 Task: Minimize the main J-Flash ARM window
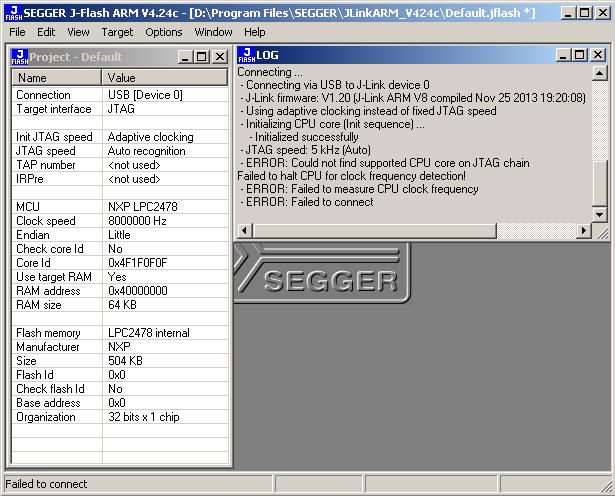pyautogui.click(x=568, y=13)
